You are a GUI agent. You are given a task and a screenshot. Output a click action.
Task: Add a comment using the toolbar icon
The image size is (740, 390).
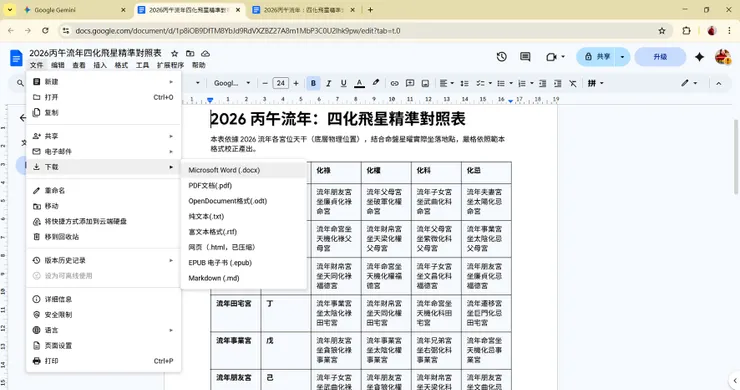tap(410, 83)
